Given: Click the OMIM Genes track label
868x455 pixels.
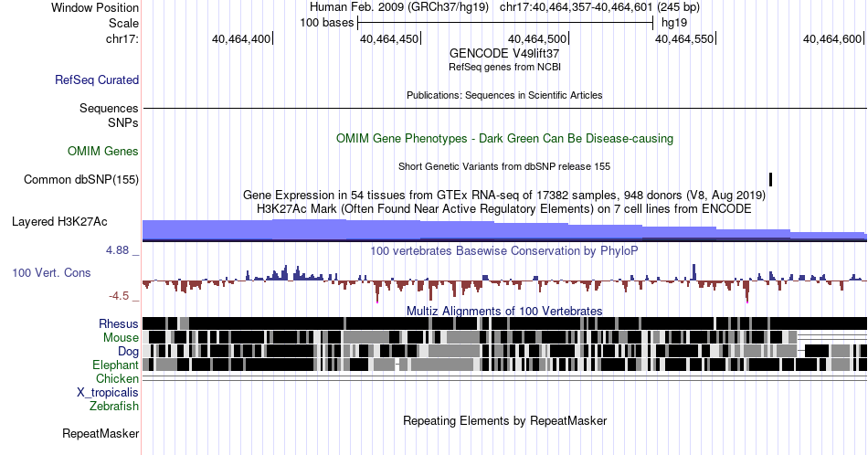Looking at the screenshot, I should (x=102, y=151).
